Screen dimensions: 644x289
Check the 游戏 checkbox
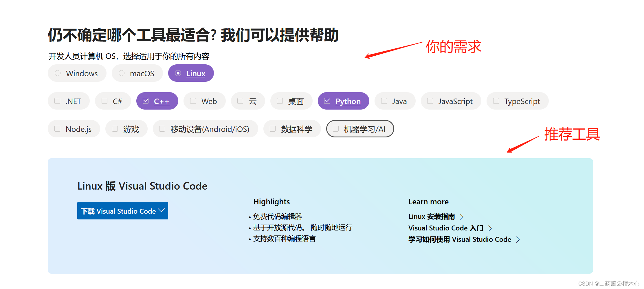coord(126,129)
